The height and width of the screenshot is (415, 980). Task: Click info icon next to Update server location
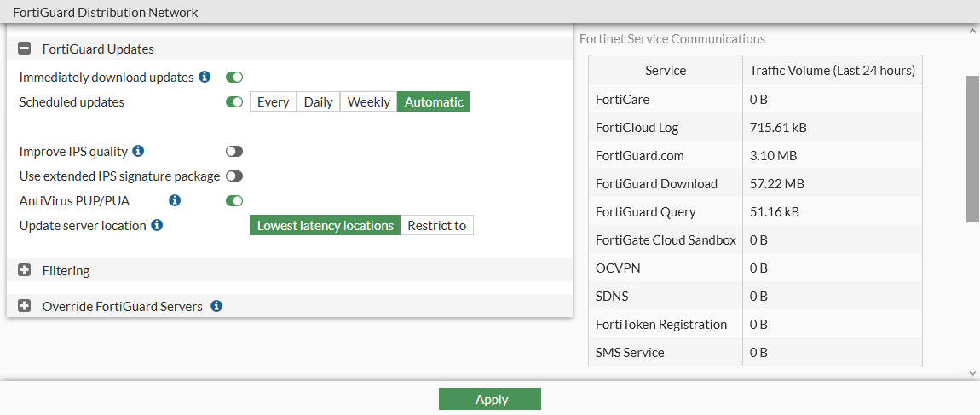[x=157, y=226]
